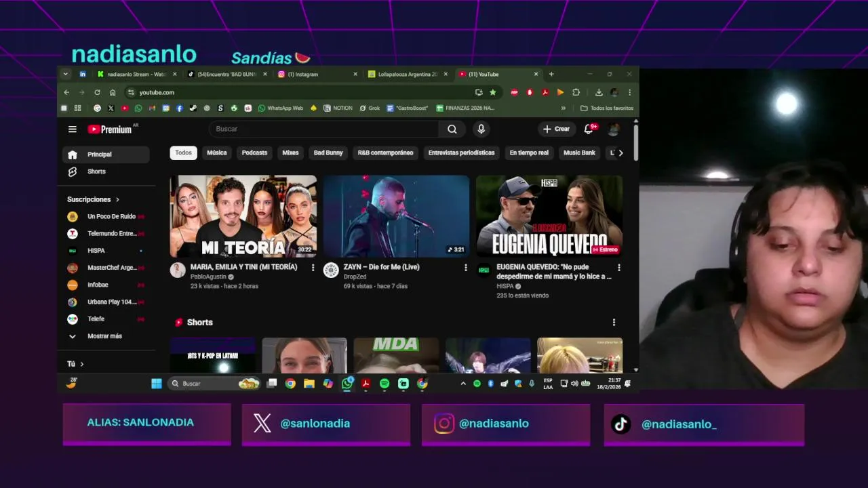Image resolution: width=868 pixels, height=488 pixels.
Task: Open options for EUGENIA QUEVEDO video
Action: pyautogui.click(x=618, y=268)
